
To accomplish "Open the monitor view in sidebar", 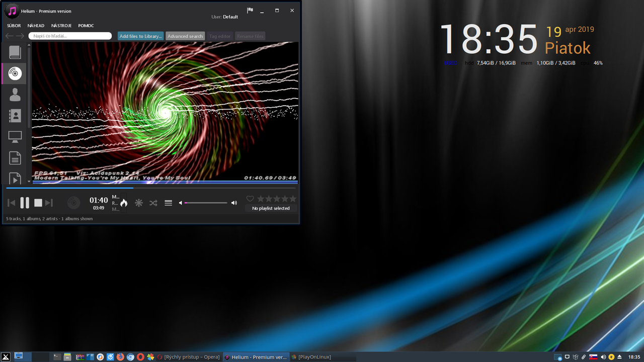I will pyautogui.click(x=15, y=137).
